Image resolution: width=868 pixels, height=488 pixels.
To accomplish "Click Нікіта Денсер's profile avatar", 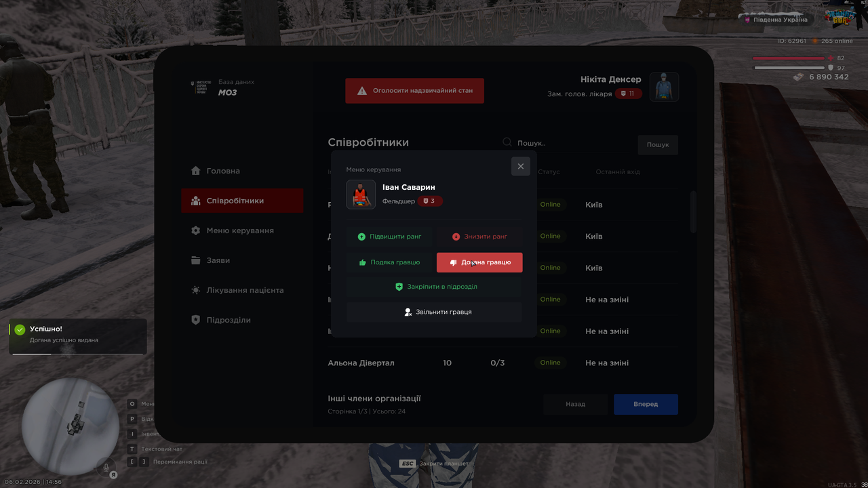I will [x=665, y=87].
